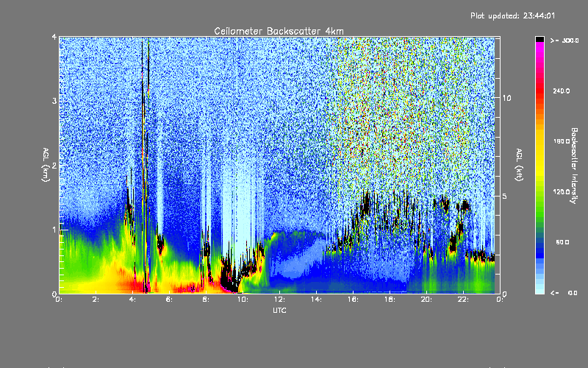Click the x-axis tick label '16:'
Image resolution: width=588 pixels, height=368 pixels.
353,300
